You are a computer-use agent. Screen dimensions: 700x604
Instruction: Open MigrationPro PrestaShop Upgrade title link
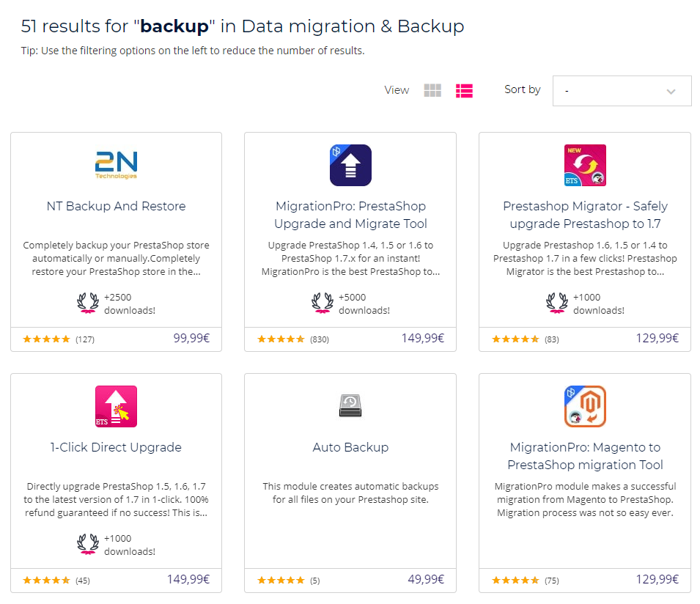point(350,215)
